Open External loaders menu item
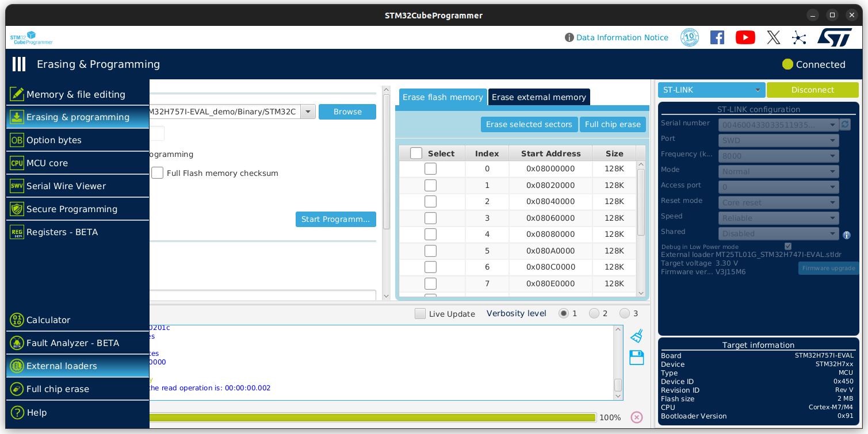The height and width of the screenshot is (434, 868). coord(78,366)
